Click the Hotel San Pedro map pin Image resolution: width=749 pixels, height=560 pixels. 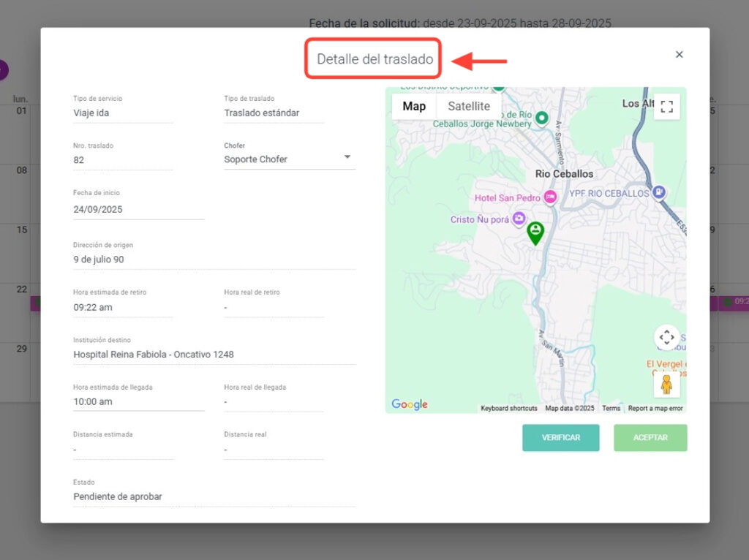550,197
